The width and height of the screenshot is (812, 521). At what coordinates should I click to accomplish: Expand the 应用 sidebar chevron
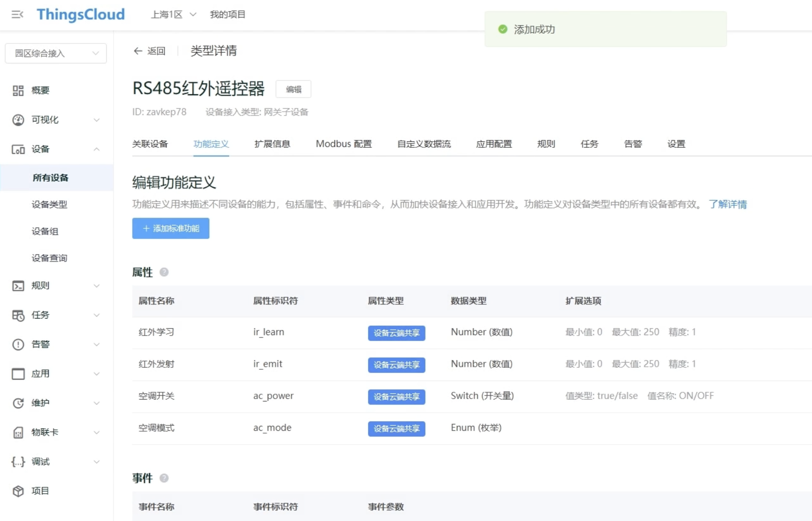(x=97, y=374)
